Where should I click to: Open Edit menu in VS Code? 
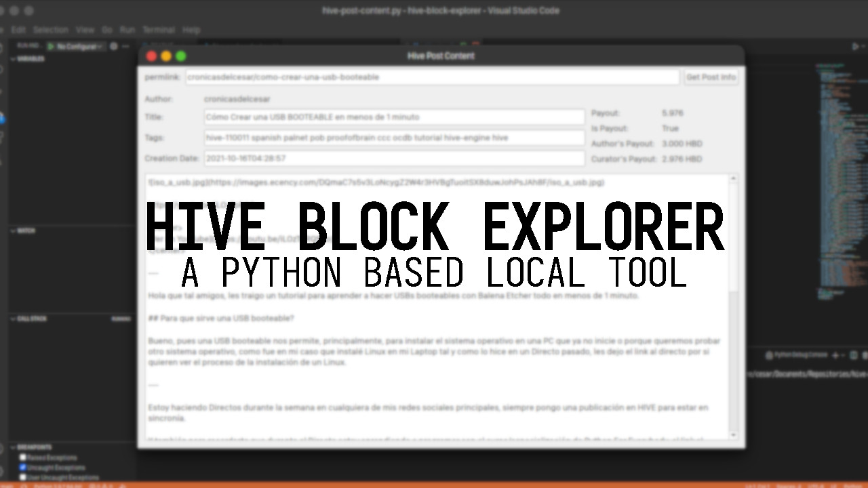click(x=18, y=30)
